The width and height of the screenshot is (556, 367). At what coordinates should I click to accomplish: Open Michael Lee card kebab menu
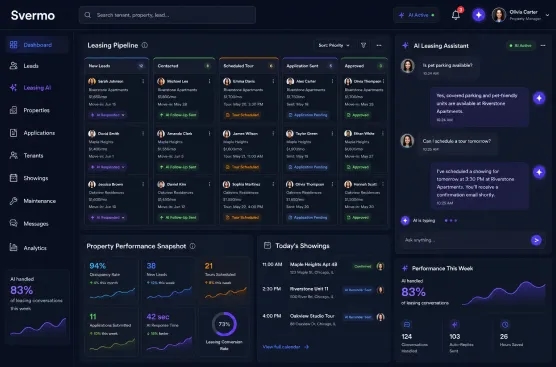point(210,82)
